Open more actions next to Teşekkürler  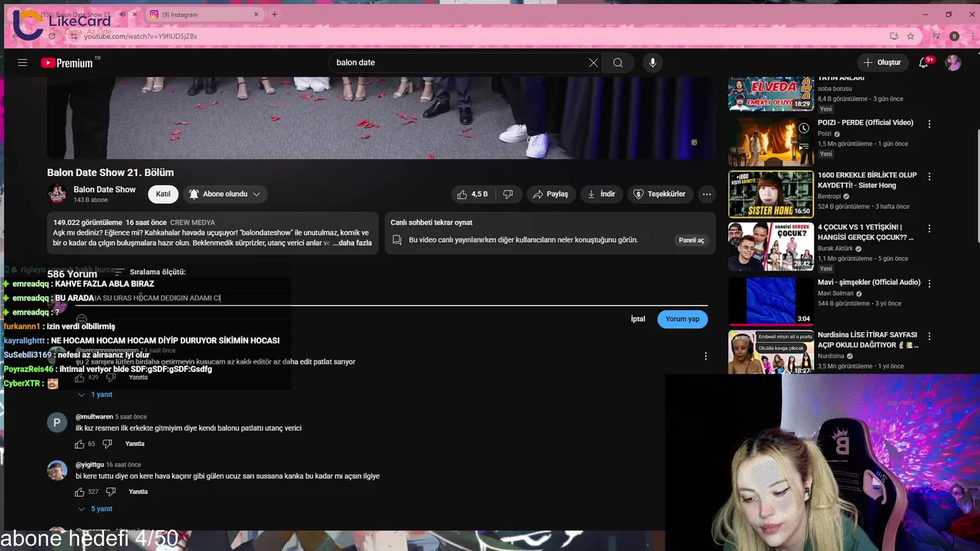pos(707,194)
